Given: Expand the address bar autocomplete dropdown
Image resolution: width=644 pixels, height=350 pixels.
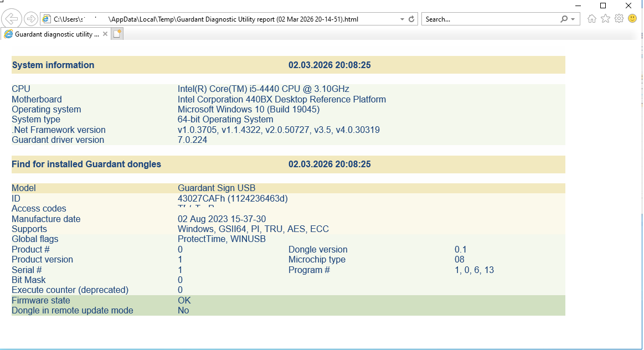Looking at the screenshot, I should [x=402, y=19].
